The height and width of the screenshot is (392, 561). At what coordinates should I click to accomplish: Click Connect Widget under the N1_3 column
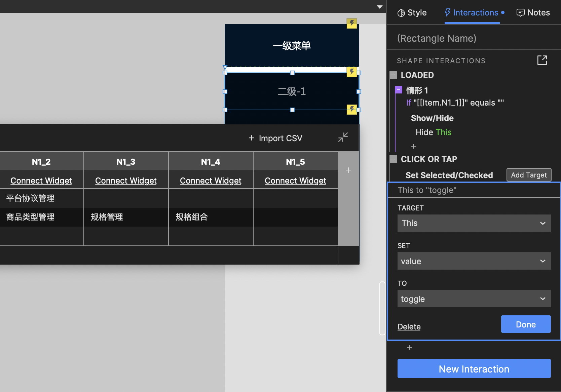pyautogui.click(x=126, y=181)
